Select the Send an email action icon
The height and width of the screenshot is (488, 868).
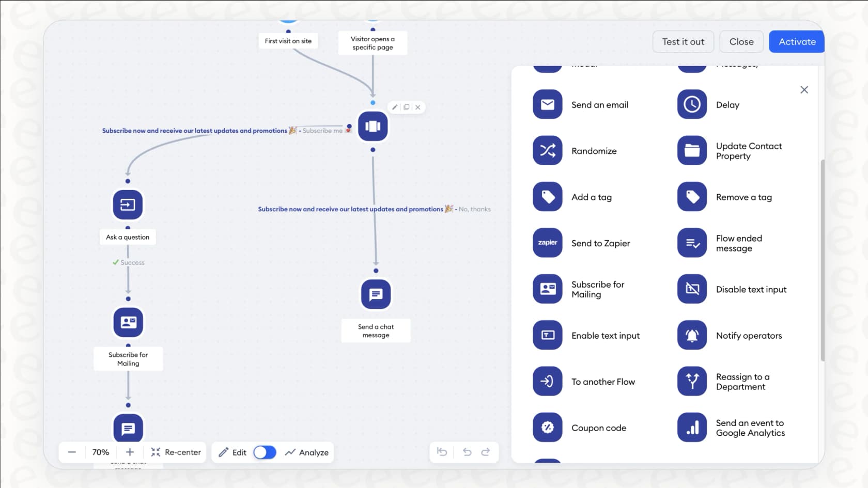point(547,104)
